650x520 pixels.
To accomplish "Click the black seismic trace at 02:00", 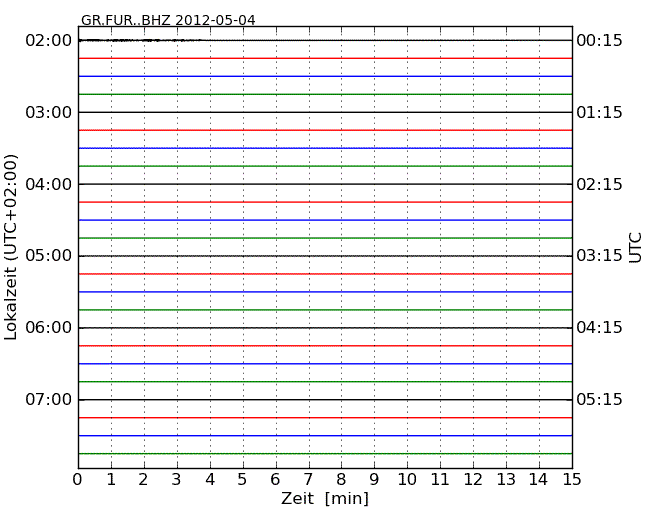I will click(x=325, y=40).
